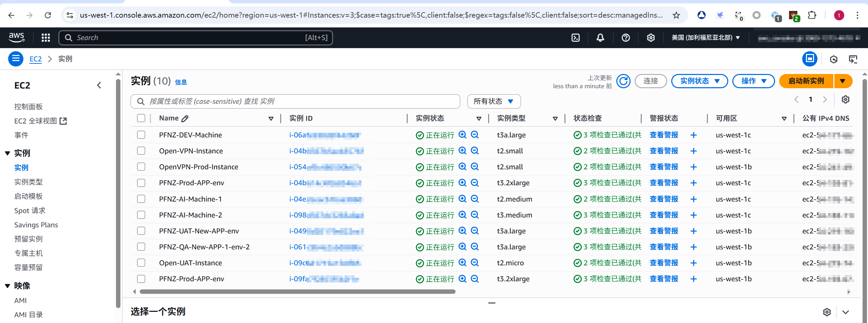View alarms 查看警报 for PFNZ-Prod-APP-env t3.2xlarge us-west-1c
Screen dimensions: 868x323
tap(664, 183)
